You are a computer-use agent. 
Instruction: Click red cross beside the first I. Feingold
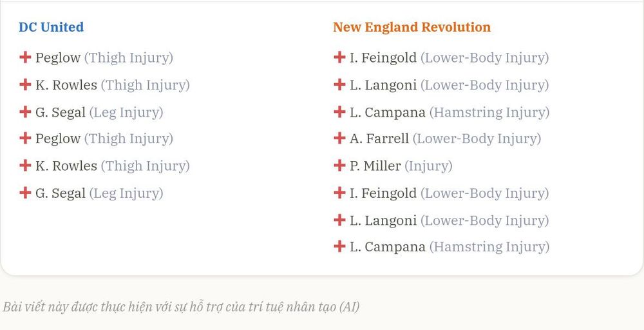(x=339, y=57)
